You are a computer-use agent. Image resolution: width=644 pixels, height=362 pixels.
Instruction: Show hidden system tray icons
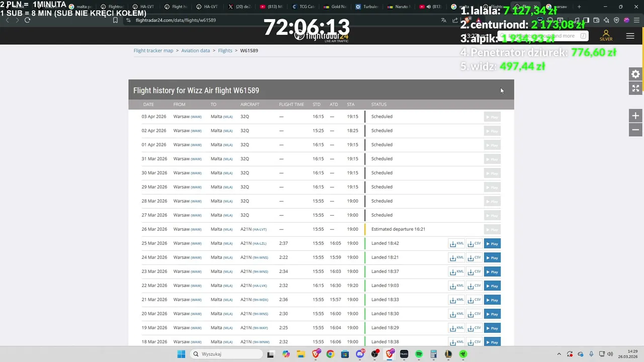click(558, 354)
